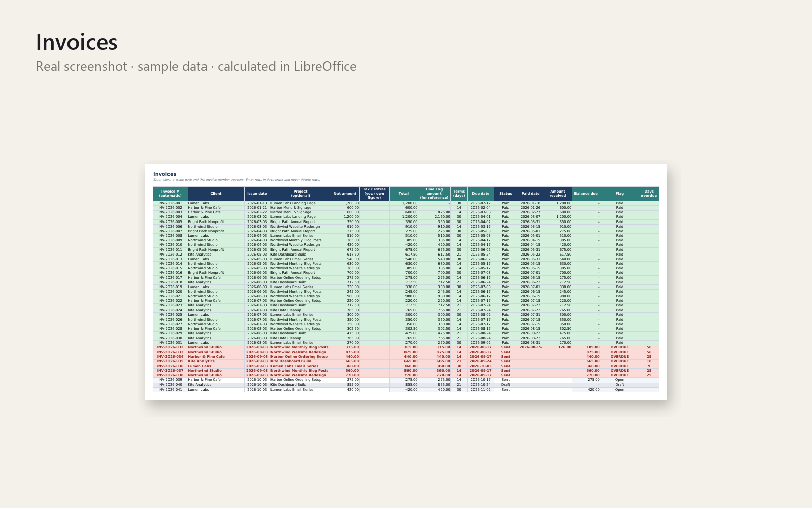The width and height of the screenshot is (812, 508).
Task: Select the 302.50 amount received for INV-2026-028
Action: (x=558, y=329)
